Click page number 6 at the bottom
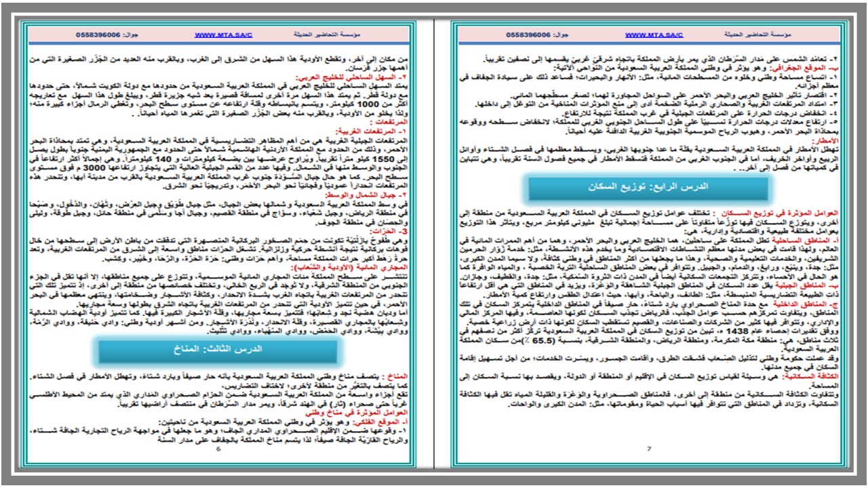Screen dimensions: 868x488 pos(218,449)
